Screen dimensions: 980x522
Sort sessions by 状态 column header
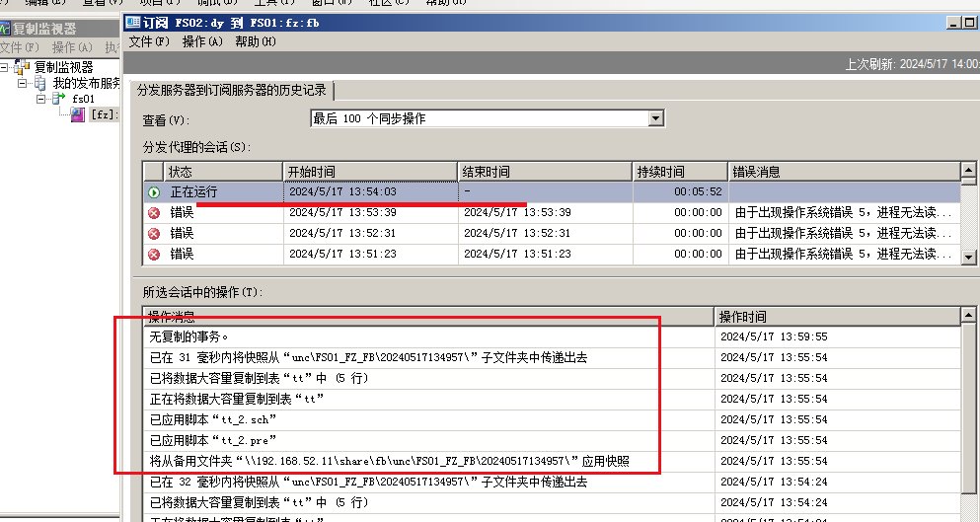click(223, 172)
